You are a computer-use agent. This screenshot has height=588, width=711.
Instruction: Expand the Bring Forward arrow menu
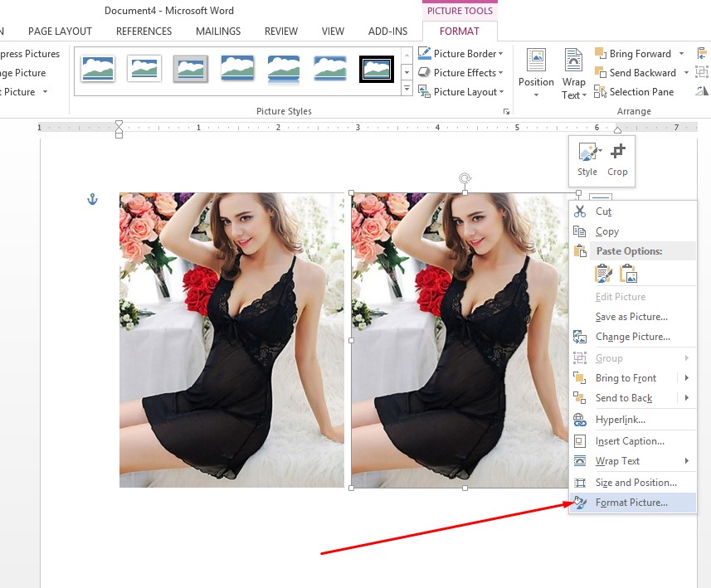[x=681, y=54]
